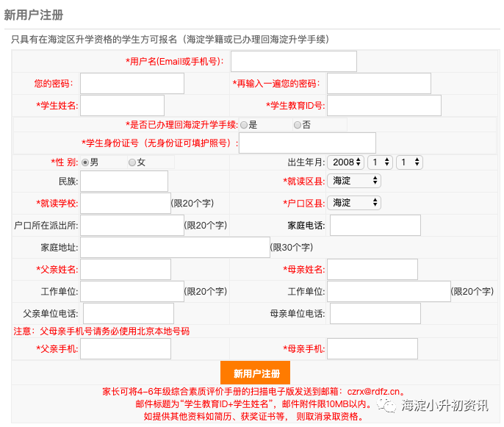504x427 pixels.
Task: Click the 新用户注册 page heading
Action: coord(34,15)
